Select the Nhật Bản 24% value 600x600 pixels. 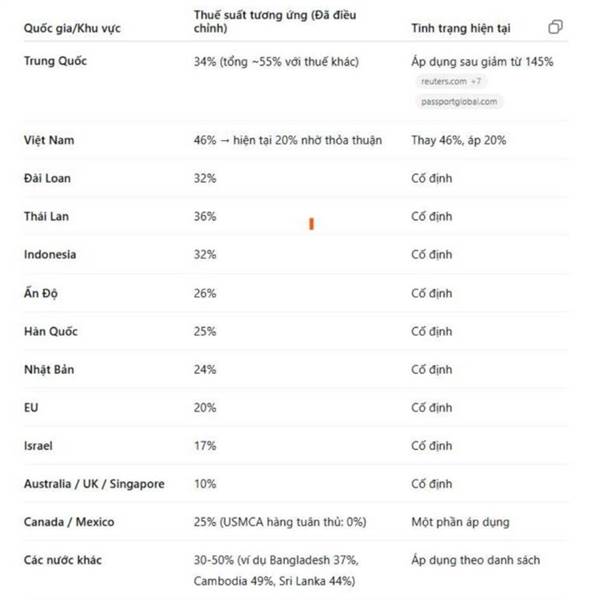(205, 370)
